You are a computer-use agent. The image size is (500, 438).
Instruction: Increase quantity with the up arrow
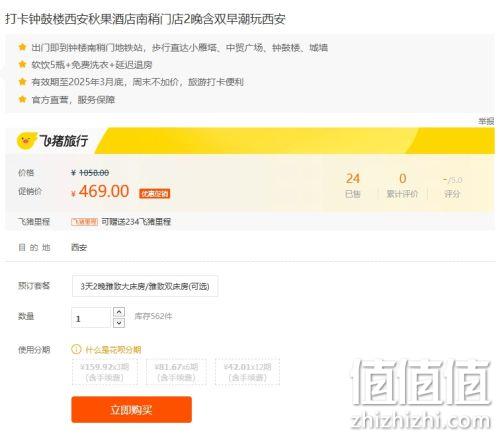click(x=119, y=312)
